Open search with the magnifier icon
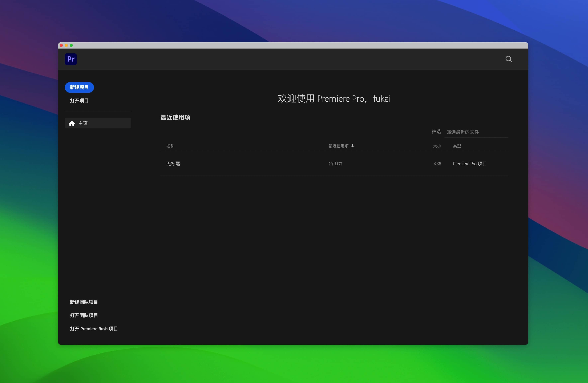Image resolution: width=588 pixels, height=383 pixels. [508, 59]
